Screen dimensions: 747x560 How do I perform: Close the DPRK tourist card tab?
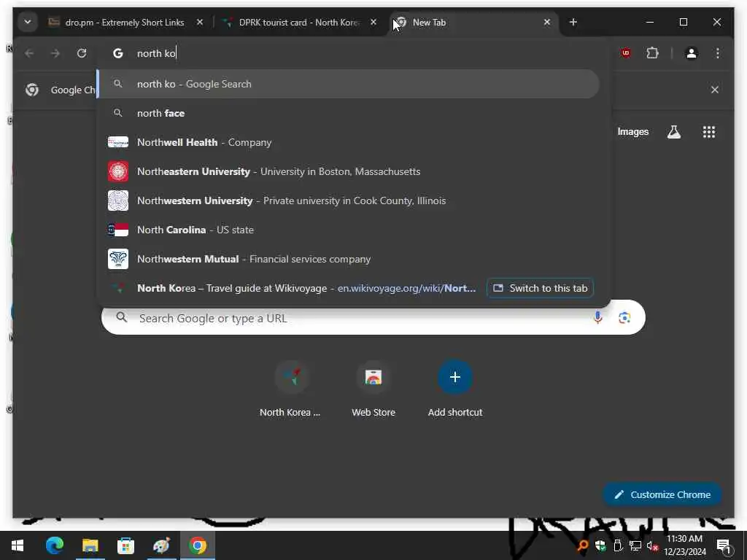click(x=373, y=23)
